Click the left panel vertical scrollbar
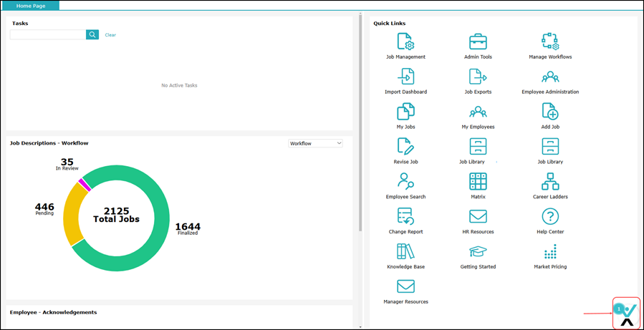Screen dimensions: 644x330 (x=360, y=122)
